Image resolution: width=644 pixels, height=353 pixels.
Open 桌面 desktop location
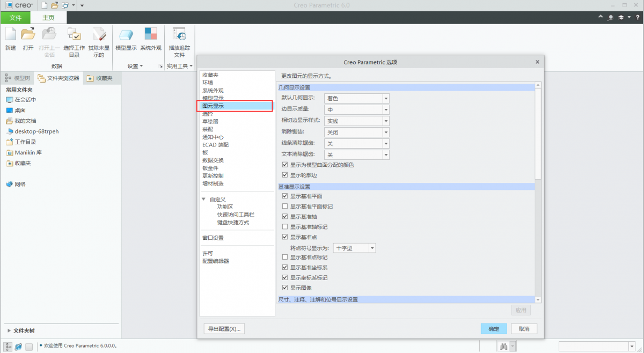coord(16,110)
